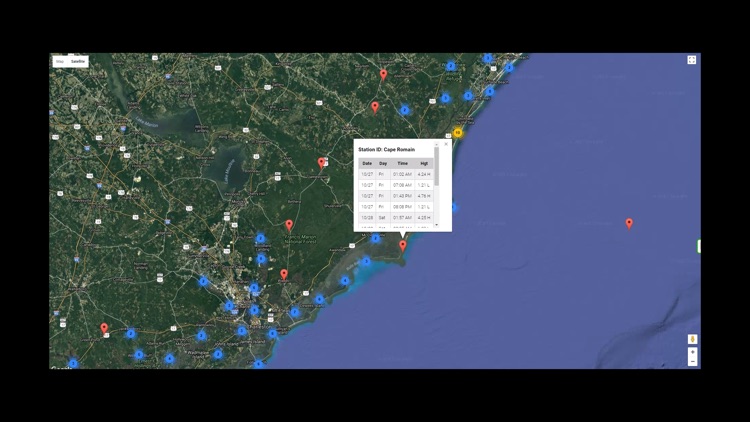This screenshot has width=750, height=422.
Task: Select the red marker above Francis Marion National Forest
Action: click(x=289, y=225)
